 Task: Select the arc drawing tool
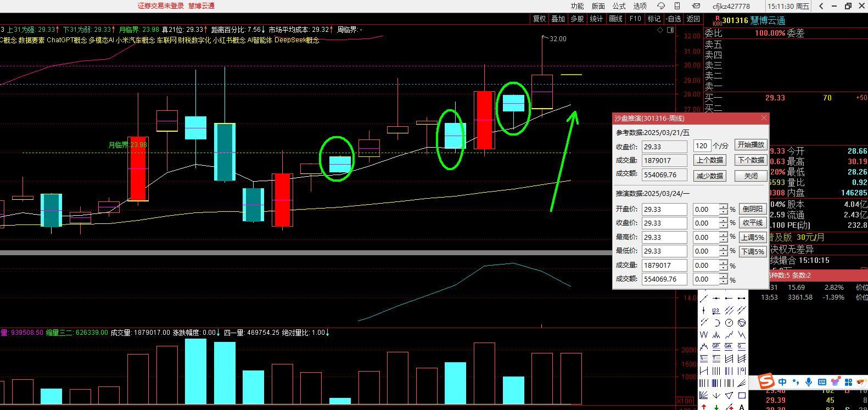point(716,323)
